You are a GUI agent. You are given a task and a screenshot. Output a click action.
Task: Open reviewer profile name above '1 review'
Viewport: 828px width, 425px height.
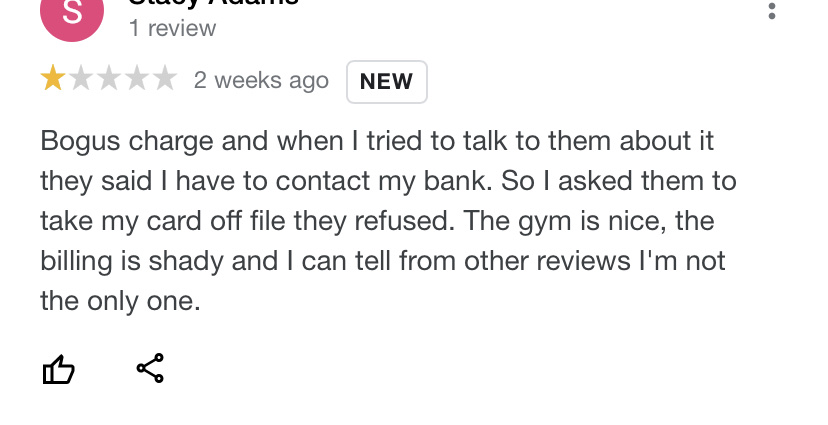pyautogui.click(x=212, y=3)
